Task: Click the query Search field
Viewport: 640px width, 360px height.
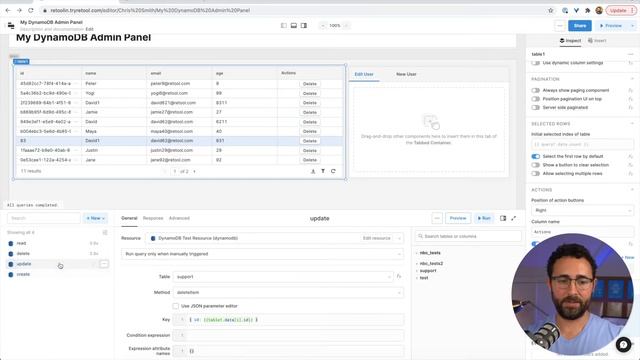Action: (x=43, y=218)
